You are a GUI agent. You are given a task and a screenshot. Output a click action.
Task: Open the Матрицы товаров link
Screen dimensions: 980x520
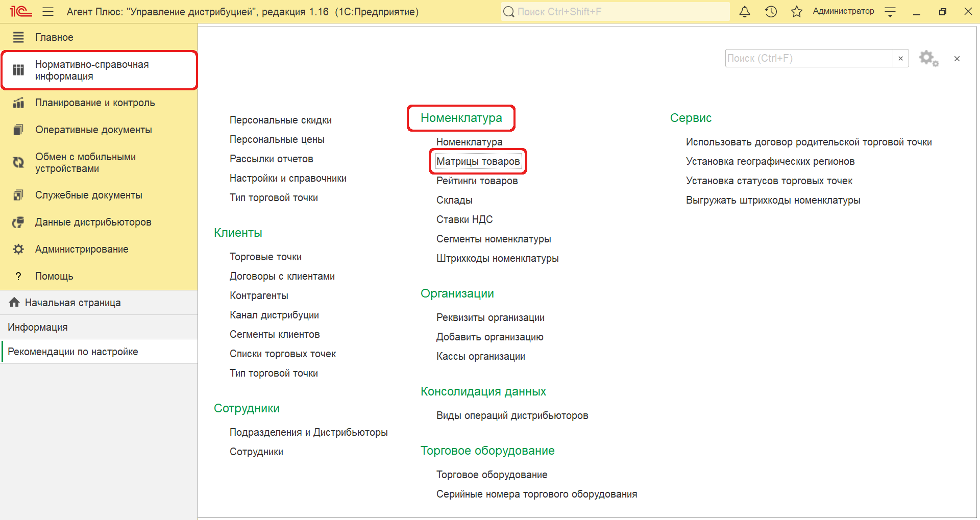click(x=478, y=162)
